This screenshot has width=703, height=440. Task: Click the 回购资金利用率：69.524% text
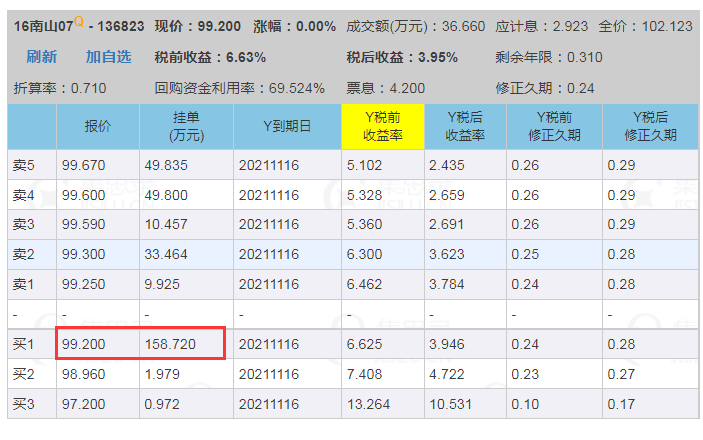coord(239,88)
